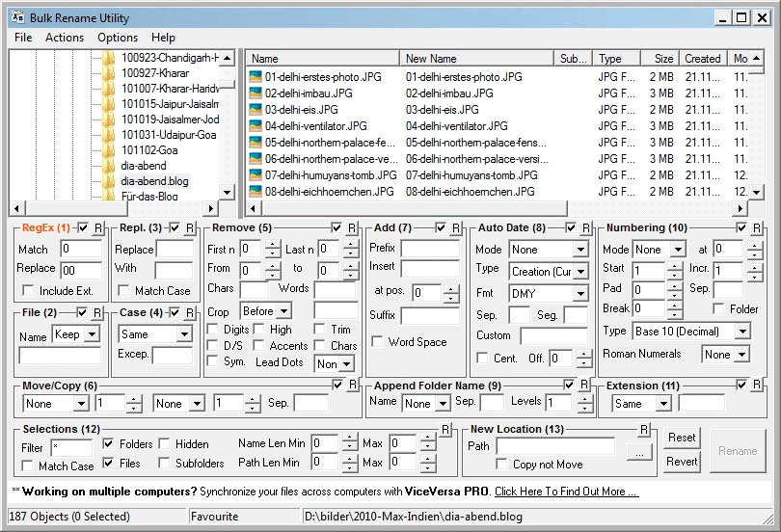Uncheck Folders in Selections

[108, 443]
